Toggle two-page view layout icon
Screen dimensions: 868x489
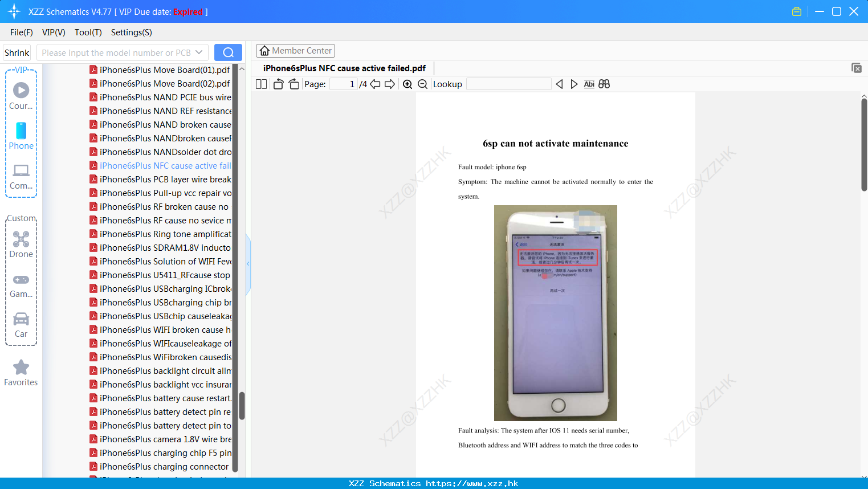tap(261, 84)
